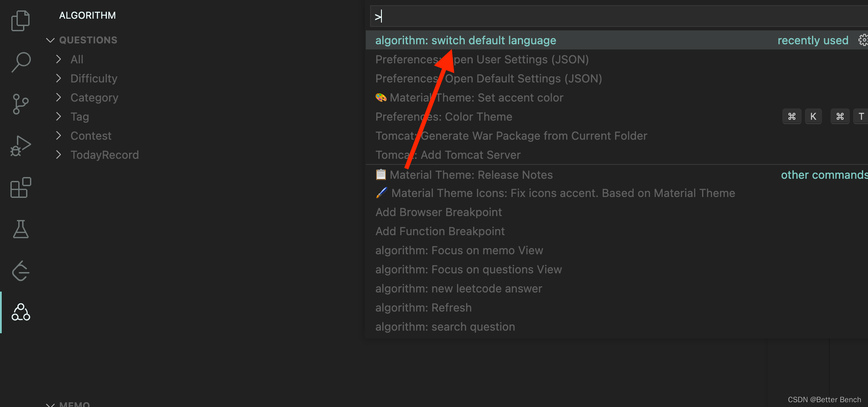This screenshot has height=407, width=868.
Task: Select algorithm: switch default language command
Action: tap(465, 40)
